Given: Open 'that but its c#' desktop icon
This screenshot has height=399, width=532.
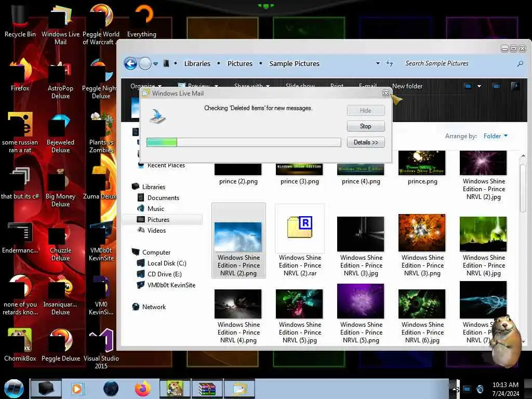Looking at the screenshot, I should [x=20, y=183].
